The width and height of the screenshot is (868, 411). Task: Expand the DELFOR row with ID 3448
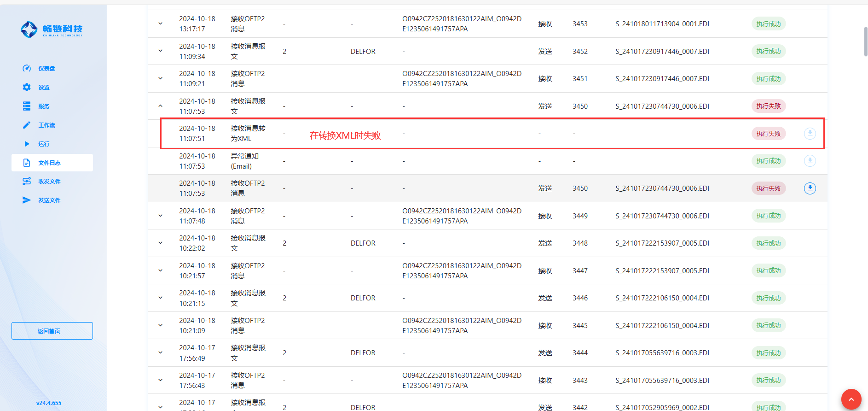[x=160, y=243]
